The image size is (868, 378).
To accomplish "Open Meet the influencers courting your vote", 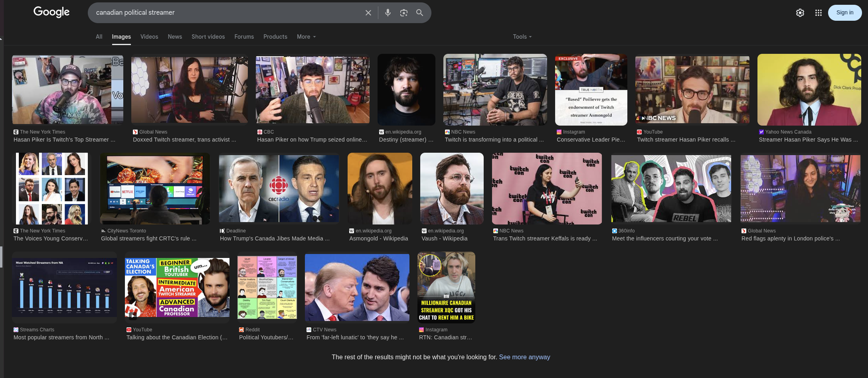I will coord(665,238).
